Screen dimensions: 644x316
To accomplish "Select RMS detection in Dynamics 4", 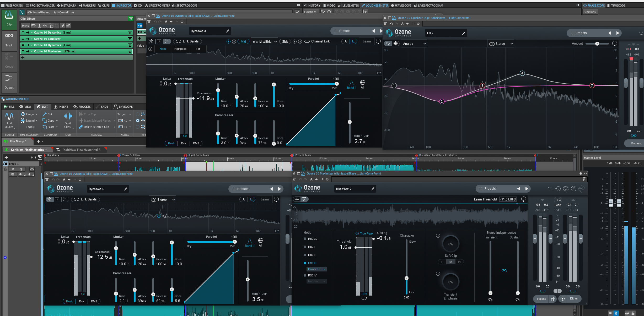I will point(94,301).
